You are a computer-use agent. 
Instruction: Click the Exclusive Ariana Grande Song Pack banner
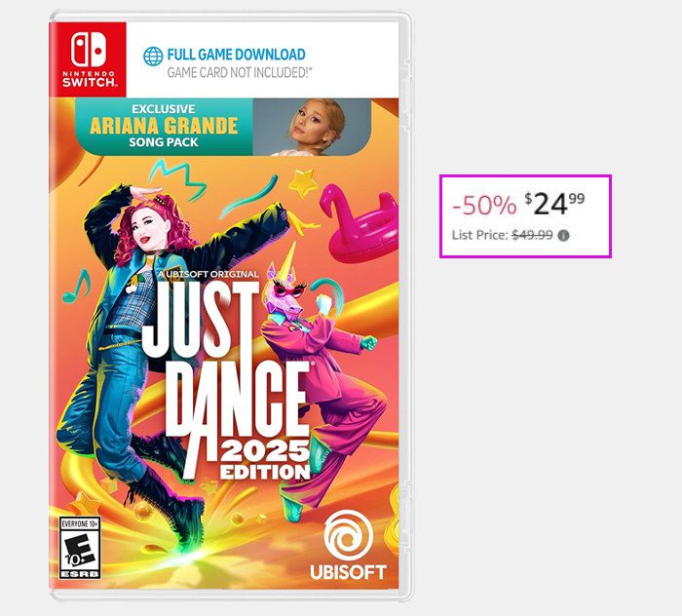(223, 127)
